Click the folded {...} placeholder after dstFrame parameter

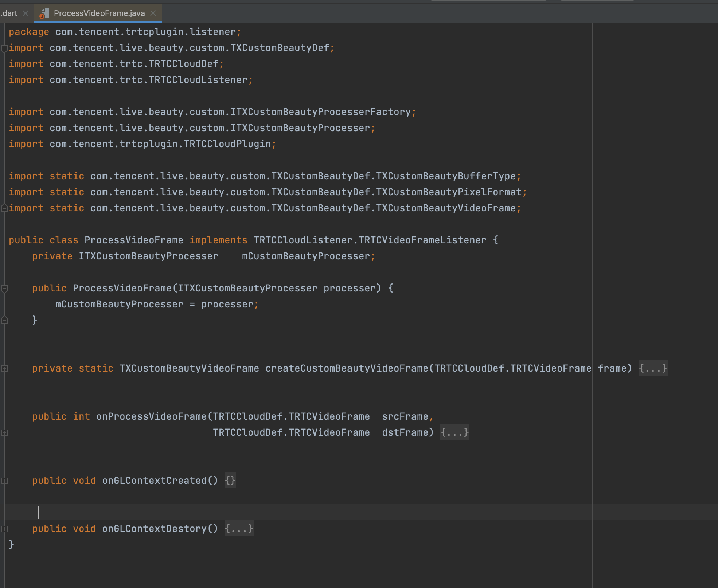tap(454, 432)
